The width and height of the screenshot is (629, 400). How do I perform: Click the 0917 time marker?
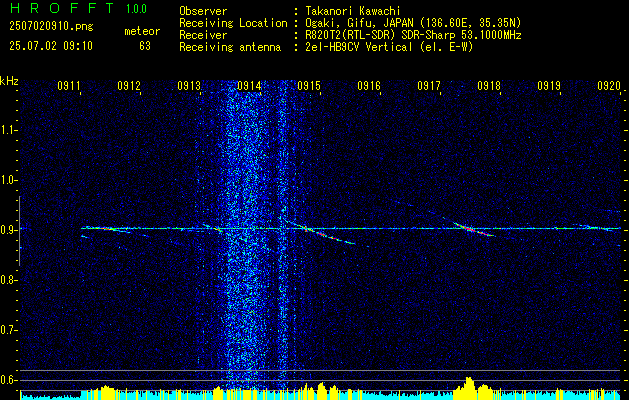click(x=429, y=85)
